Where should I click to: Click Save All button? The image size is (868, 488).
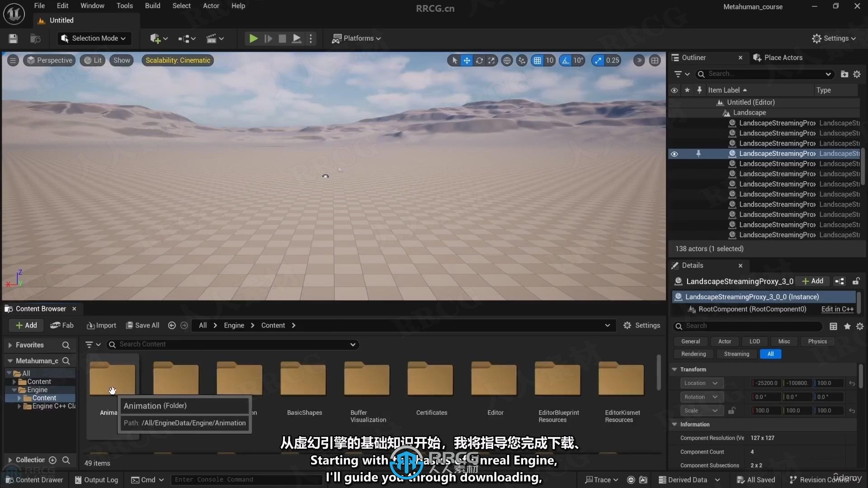(142, 325)
